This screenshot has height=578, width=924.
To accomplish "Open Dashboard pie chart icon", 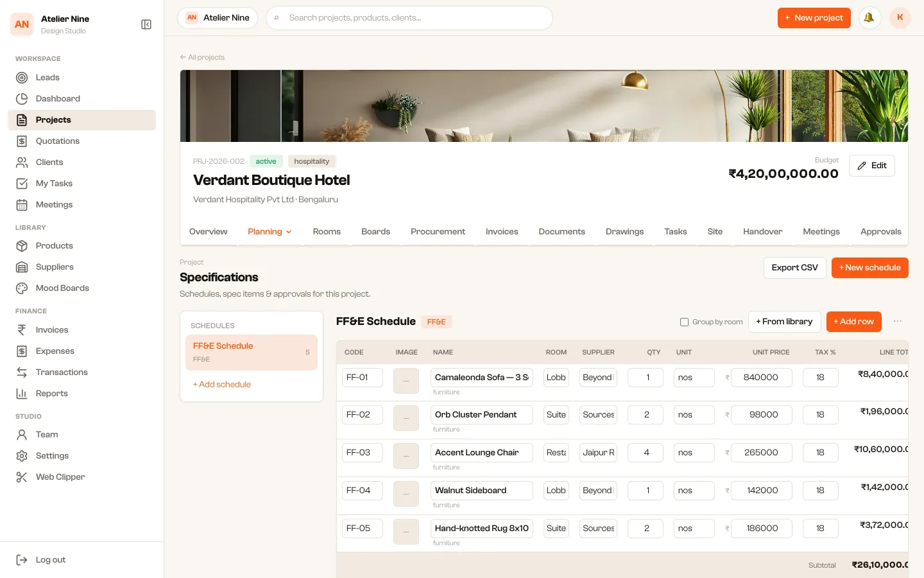I will (x=22, y=99).
